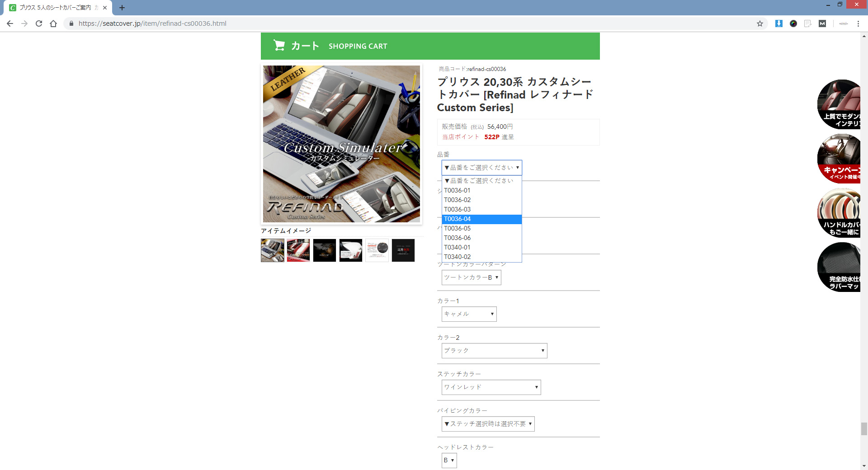Screen dimensions: 868x470
Task: Open the note-shaped extension icon
Action: [x=808, y=23]
